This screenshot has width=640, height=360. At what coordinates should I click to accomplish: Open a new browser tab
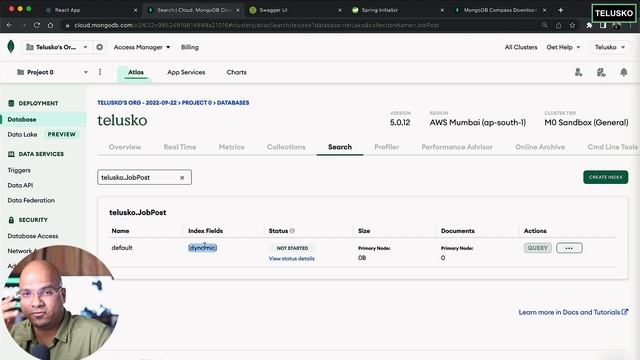click(x=560, y=10)
